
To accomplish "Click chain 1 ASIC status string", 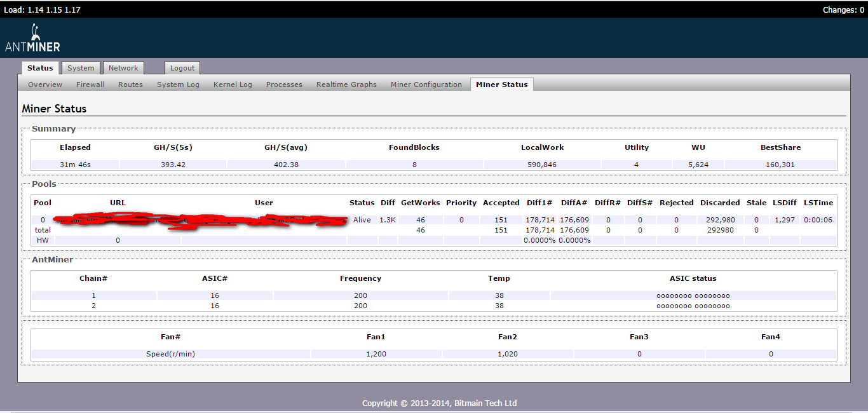I will 693,295.
